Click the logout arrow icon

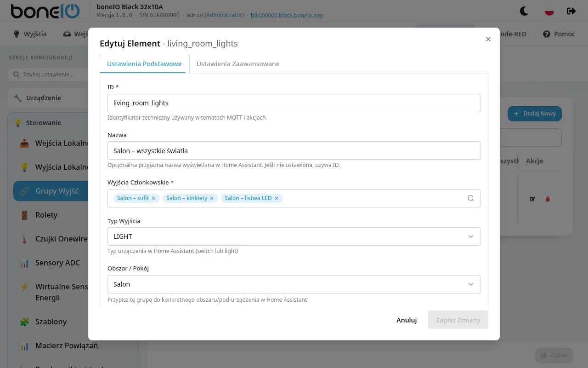pos(571,11)
